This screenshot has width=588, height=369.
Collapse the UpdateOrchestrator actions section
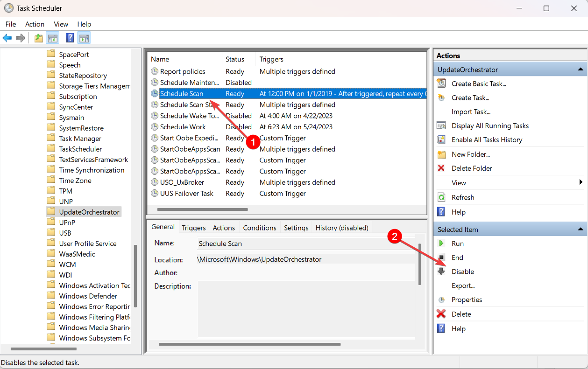coord(581,70)
